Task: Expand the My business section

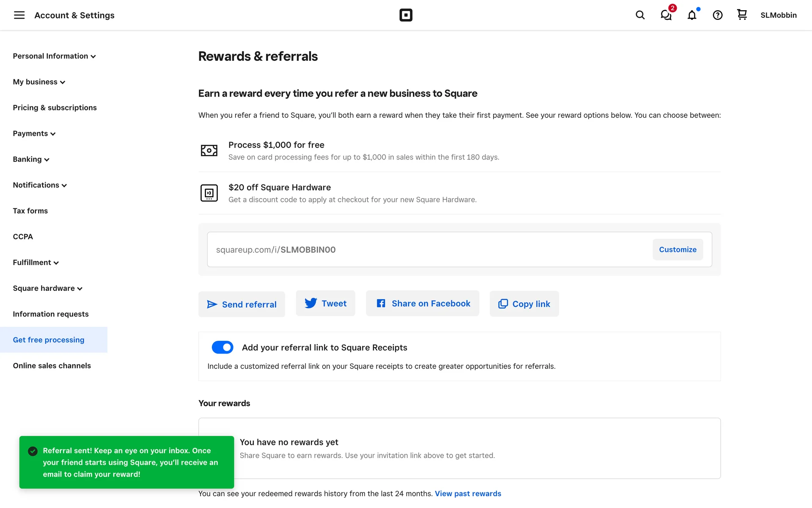Action: pyautogui.click(x=39, y=82)
